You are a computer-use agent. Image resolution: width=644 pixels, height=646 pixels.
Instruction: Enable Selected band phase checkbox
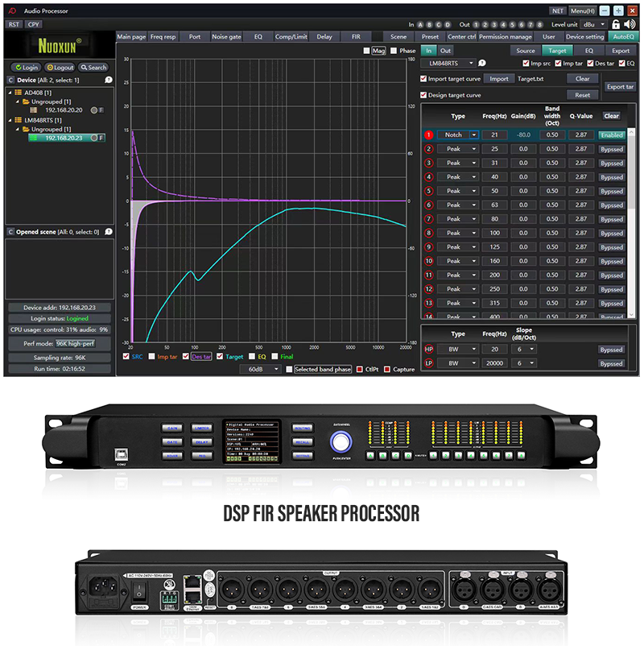(x=289, y=369)
